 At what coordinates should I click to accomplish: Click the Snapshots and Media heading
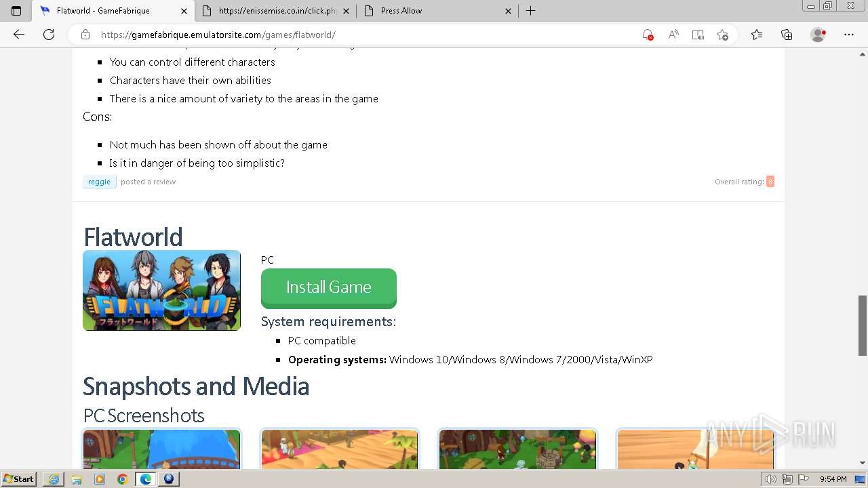pos(196,386)
